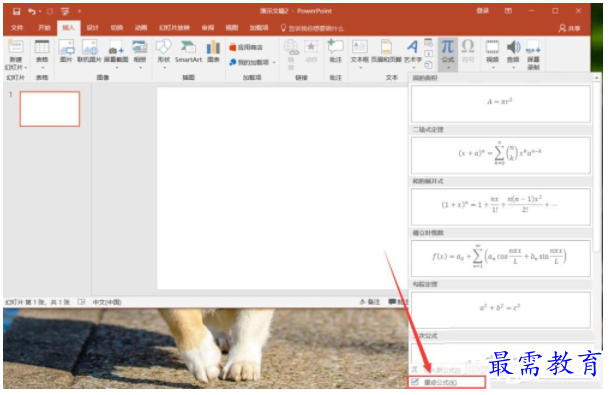Expand the Screenshot (屏幕截图) dropdown arrow
The height and width of the screenshot is (395, 610).
pos(116,68)
